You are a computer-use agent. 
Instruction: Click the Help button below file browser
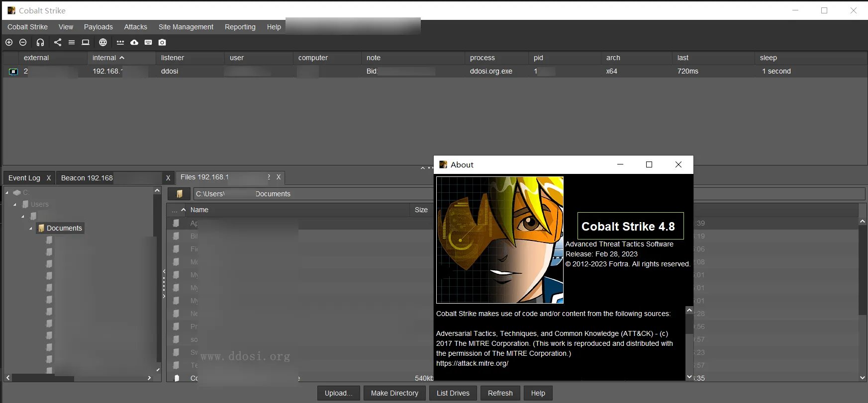[538, 393]
